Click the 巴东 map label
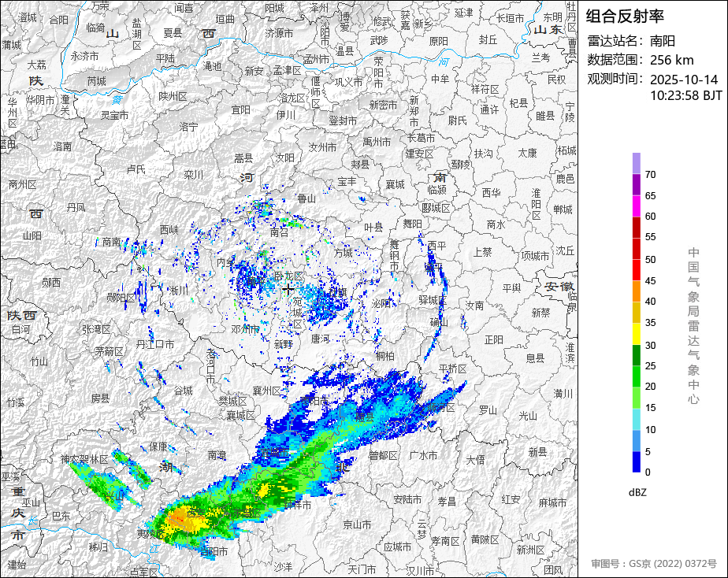This screenshot has height=578, width=728. coord(61,515)
